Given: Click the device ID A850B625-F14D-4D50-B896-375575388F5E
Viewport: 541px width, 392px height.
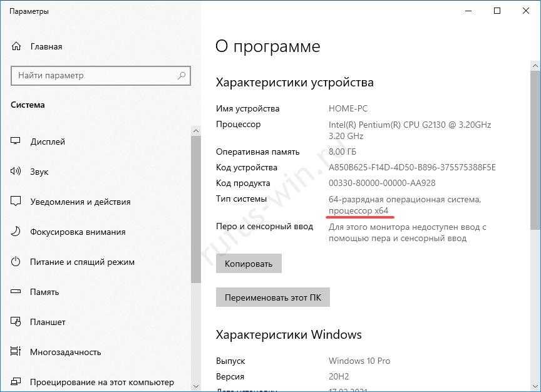Looking at the screenshot, I should pos(412,167).
